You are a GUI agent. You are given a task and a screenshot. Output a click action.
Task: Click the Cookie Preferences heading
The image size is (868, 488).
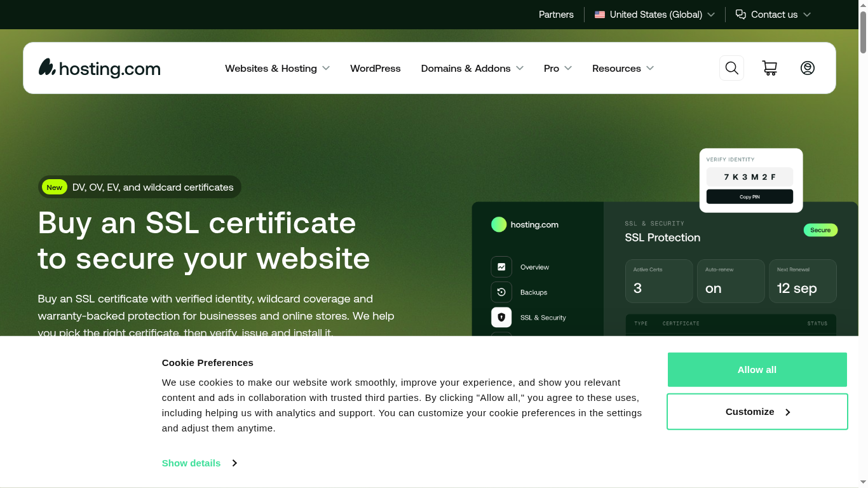pos(208,363)
